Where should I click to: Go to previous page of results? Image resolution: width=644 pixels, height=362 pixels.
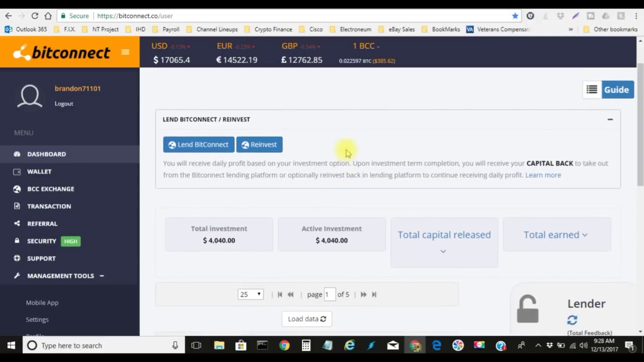[290, 295]
